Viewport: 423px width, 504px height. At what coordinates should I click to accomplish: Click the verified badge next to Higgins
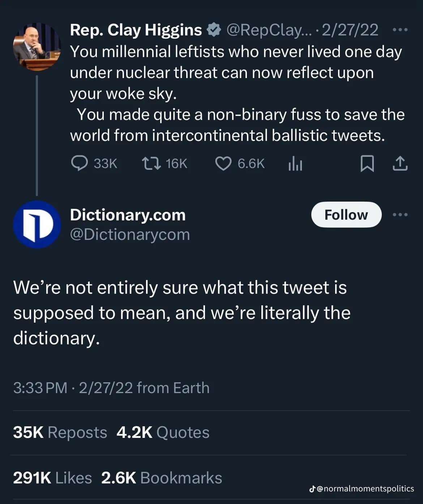tap(214, 30)
